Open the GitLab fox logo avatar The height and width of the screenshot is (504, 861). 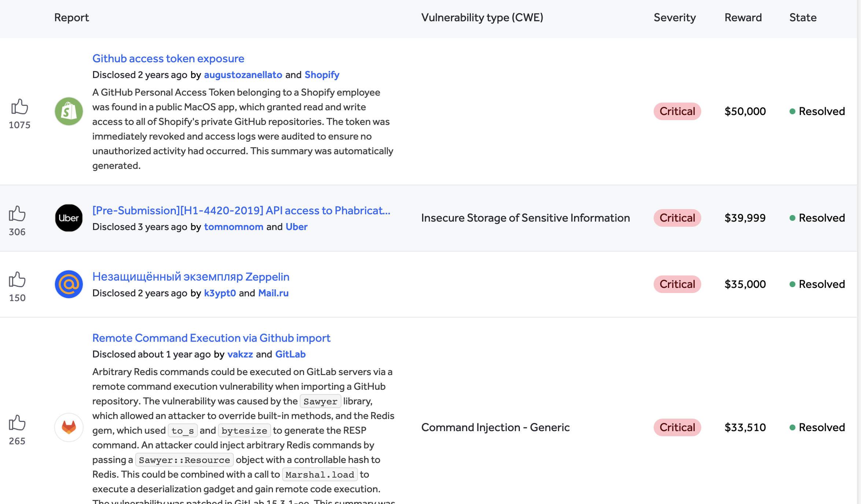[x=69, y=427]
